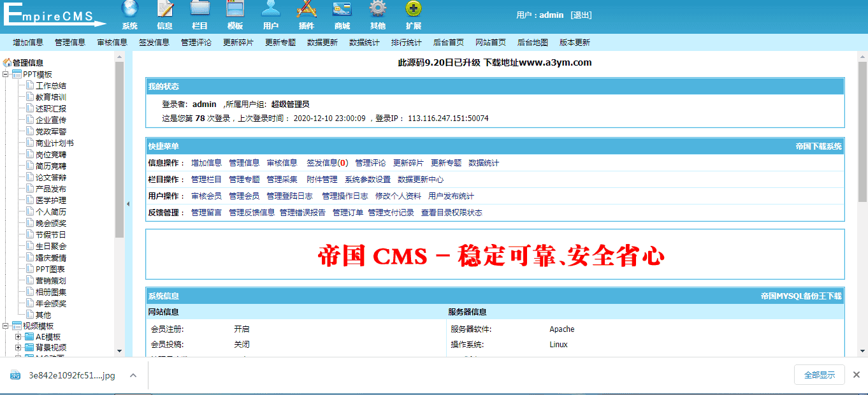Image resolution: width=868 pixels, height=395 pixels.
Task: Click 系统参数设置 in the quick menu
Action: point(368,180)
